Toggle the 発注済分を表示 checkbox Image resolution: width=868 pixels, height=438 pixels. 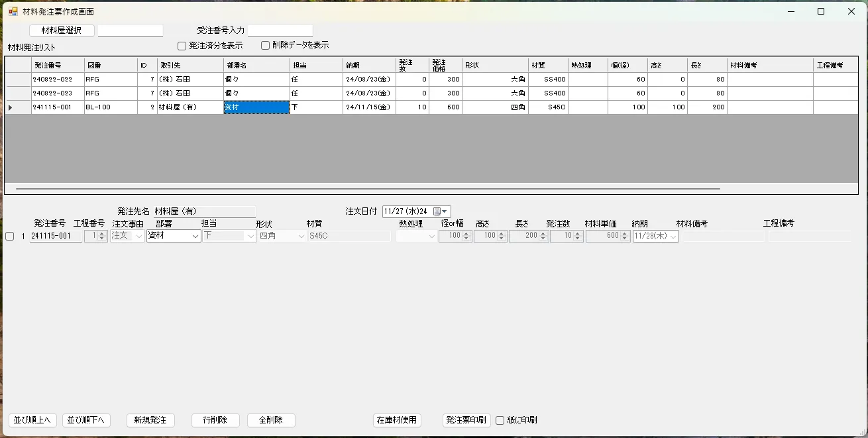pos(182,46)
